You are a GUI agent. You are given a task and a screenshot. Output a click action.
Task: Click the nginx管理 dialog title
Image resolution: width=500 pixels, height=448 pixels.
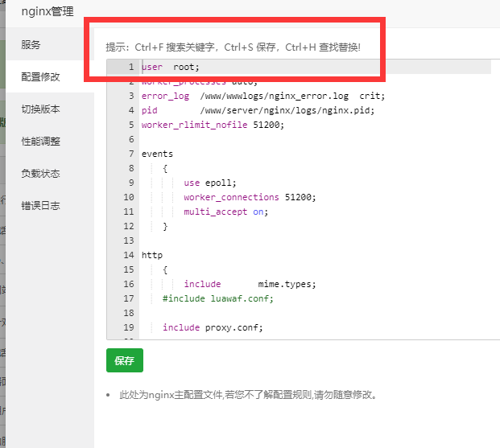(x=48, y=12)
